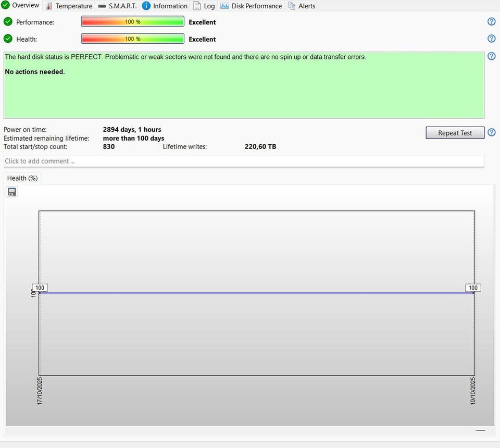This screenshot has width=500, height=448.
Task: Click the Performance 100% progress bar
Action: pos(132,22)
